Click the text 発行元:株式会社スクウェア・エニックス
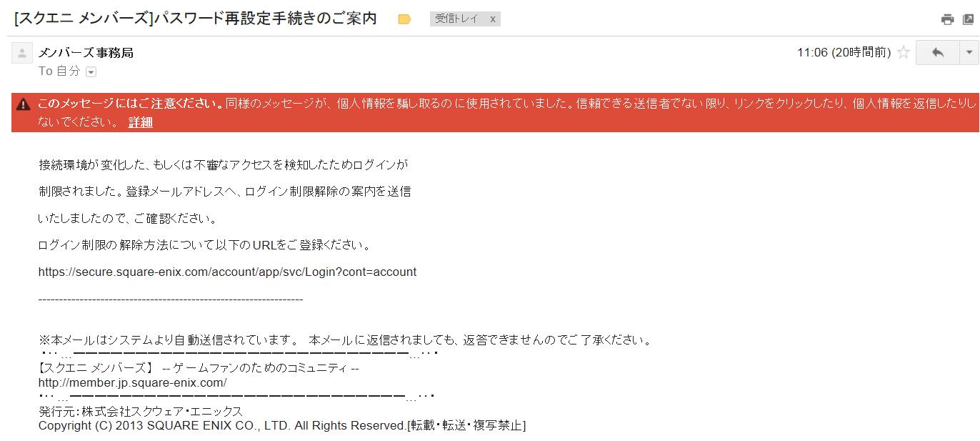The width and height of the screenshot is (980, 441). (x=141, y=412)
